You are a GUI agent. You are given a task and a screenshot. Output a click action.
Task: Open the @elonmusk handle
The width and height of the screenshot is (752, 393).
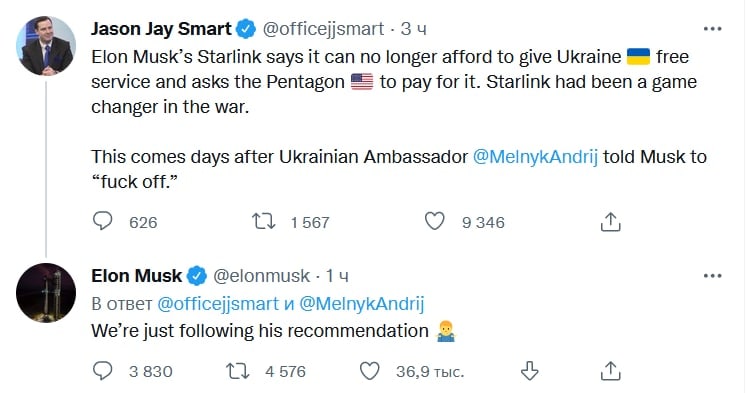click(261, 276)
